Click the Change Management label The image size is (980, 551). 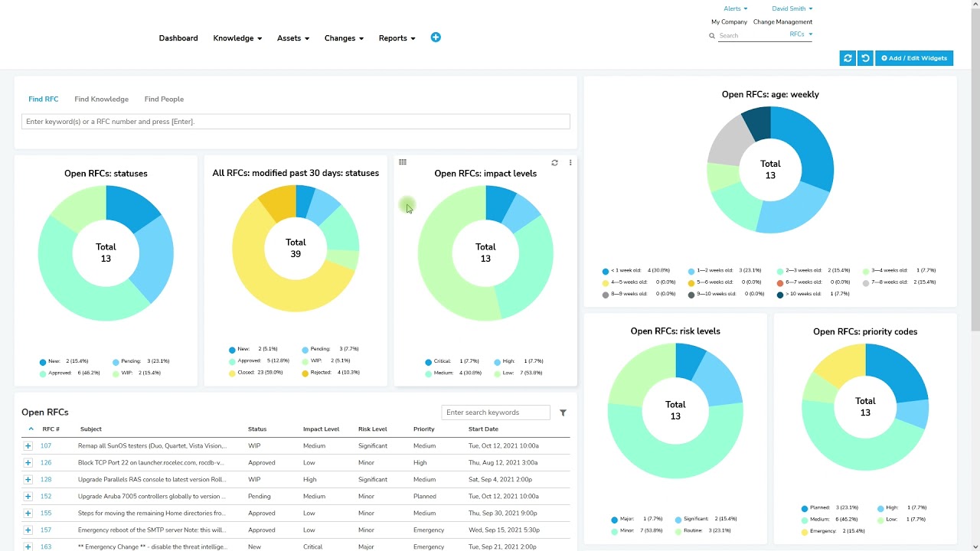(x=782, y=22)
